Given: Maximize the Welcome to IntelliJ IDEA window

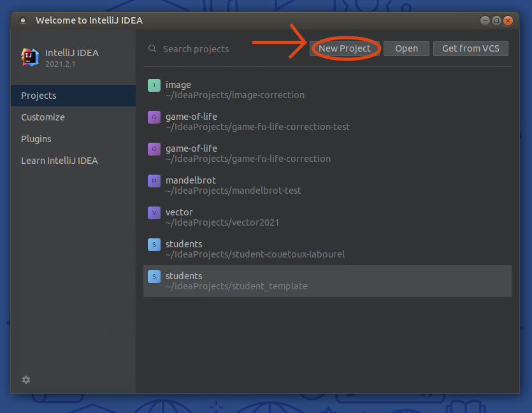Looking at the screenshot, I should click(x=496, y=20).
